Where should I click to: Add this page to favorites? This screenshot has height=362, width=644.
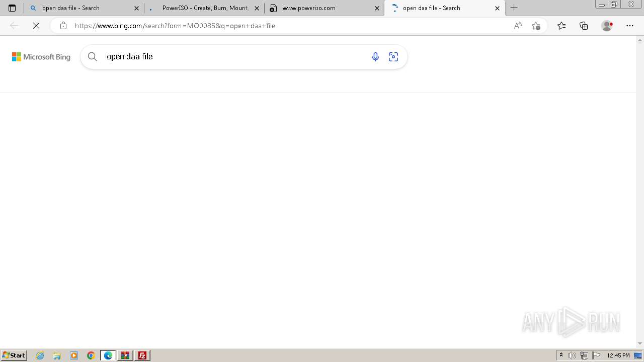(536, 26)
